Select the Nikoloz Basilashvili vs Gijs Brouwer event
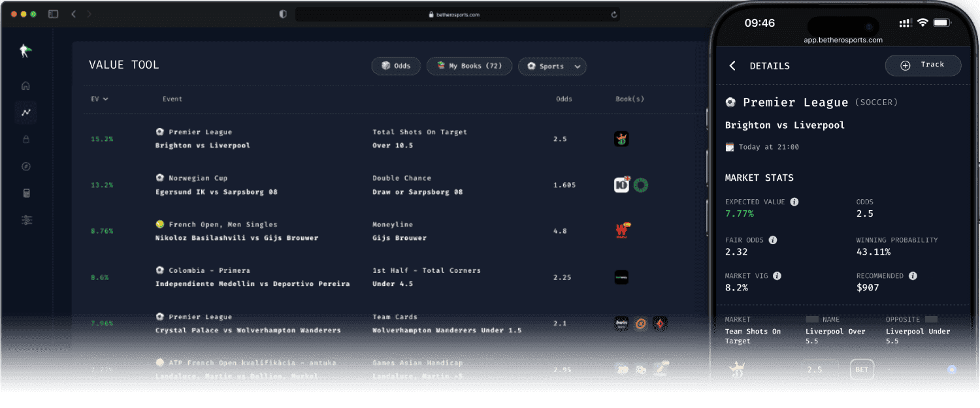The width and height of the screenshot is (980, 408). click(237, 238)
